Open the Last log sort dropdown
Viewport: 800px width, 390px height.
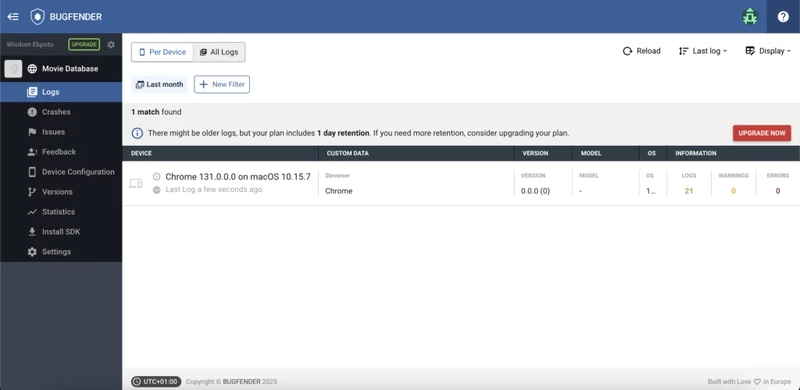pyautogui.click(x=703, y=51)
